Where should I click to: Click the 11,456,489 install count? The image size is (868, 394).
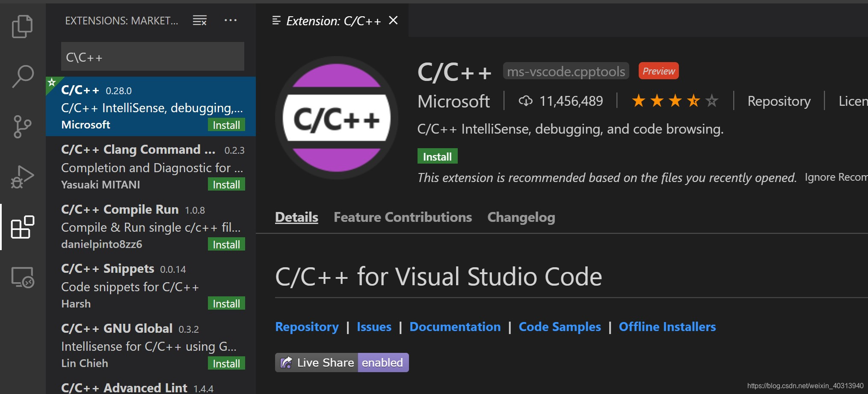click(571, 101)
